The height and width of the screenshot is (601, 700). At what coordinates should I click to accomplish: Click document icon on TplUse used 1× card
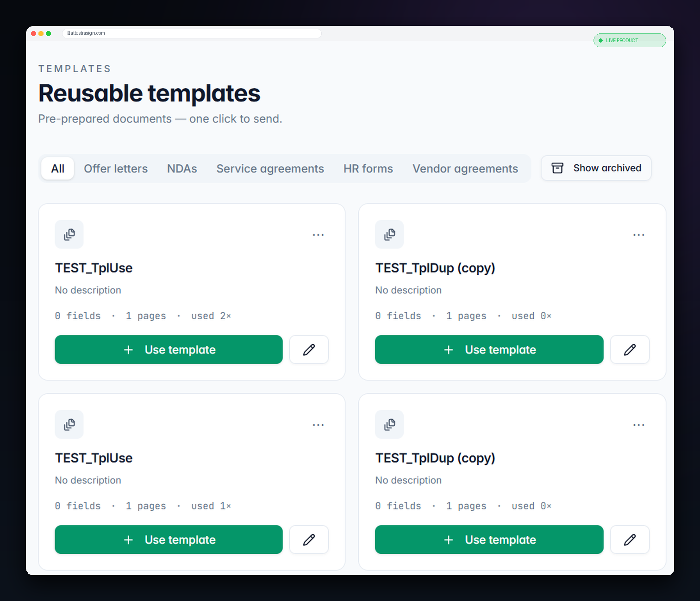(69, 424)
